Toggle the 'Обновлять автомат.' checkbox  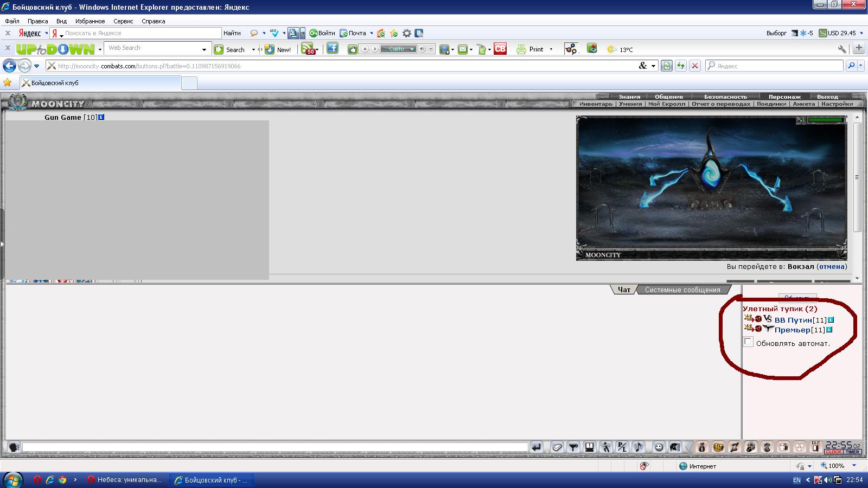[x=748, y=342]
